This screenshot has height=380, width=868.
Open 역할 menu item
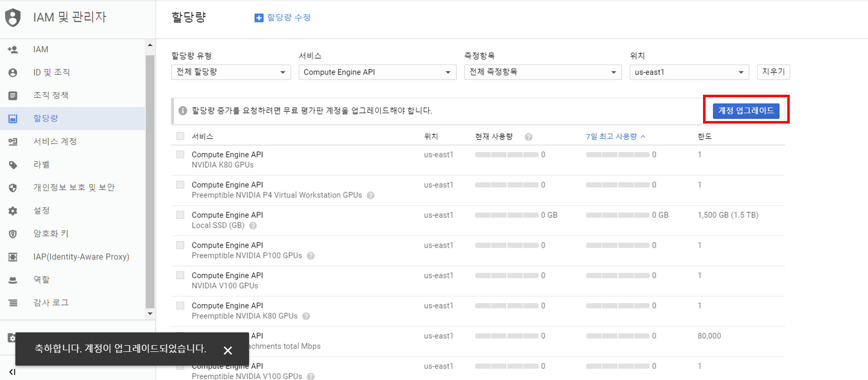tap(72, 280)
